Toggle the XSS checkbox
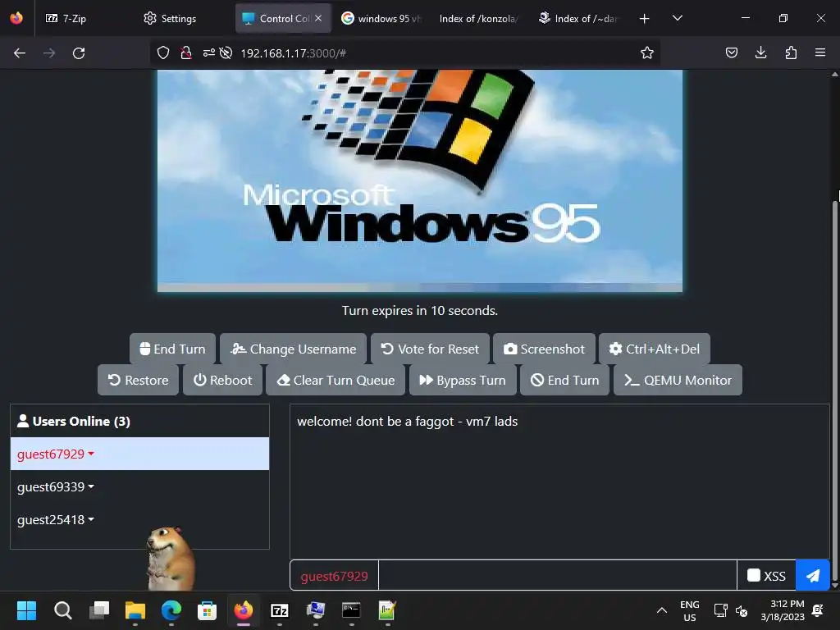840x630 pixels. pyautogui.click(x=753, y=575)
